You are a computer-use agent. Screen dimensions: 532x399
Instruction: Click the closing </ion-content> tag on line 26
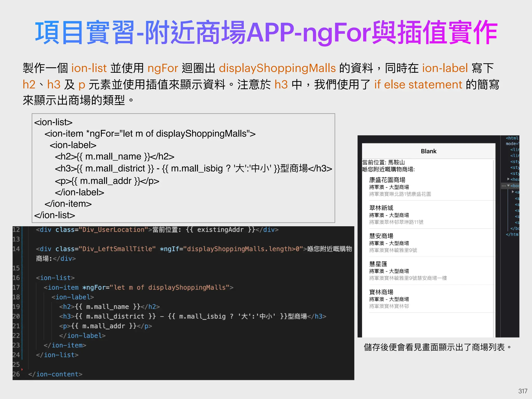tap(55, 374)
